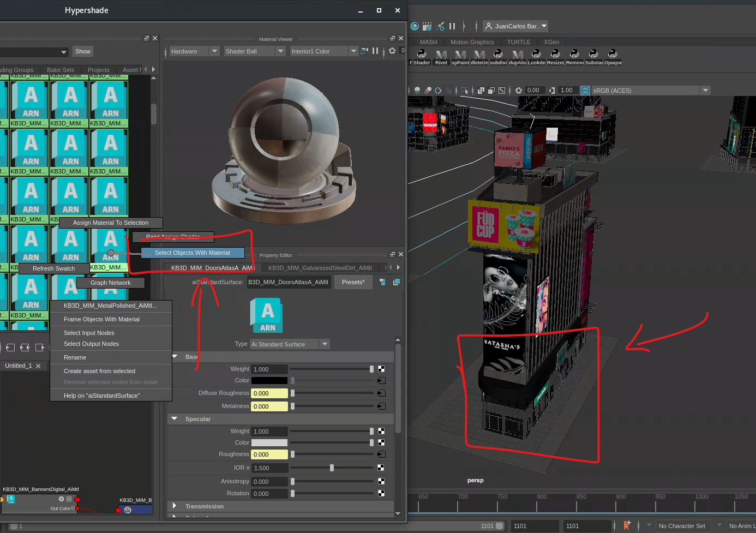This screenshot has width=756, height=533.
Task: Click go to input connection icon beside Presets
Action: tap(382, 282)
